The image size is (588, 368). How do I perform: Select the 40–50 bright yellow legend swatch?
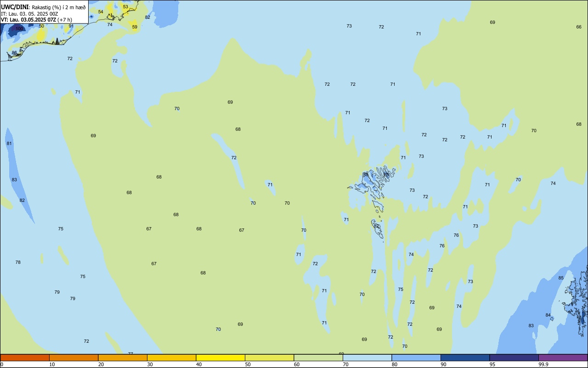coord(220,357)
